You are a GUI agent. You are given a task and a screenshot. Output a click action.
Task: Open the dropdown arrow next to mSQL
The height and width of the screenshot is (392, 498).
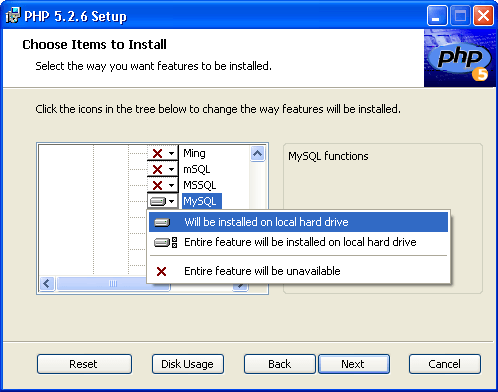(x=171, y=169)
